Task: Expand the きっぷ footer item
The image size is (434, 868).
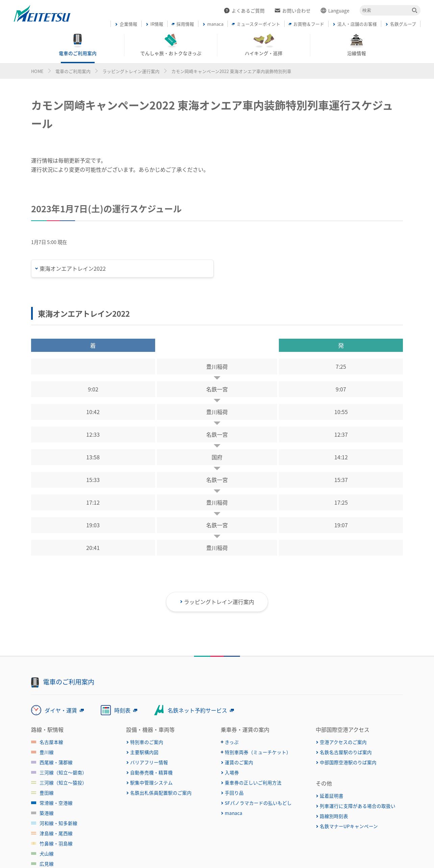Action: [x=230, y=742]
